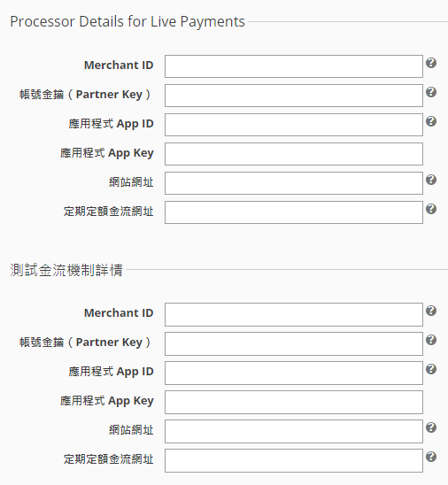Screen dimensions: 448x485
Task: Focus the live Merchant ID input
Action: (294, 66)
